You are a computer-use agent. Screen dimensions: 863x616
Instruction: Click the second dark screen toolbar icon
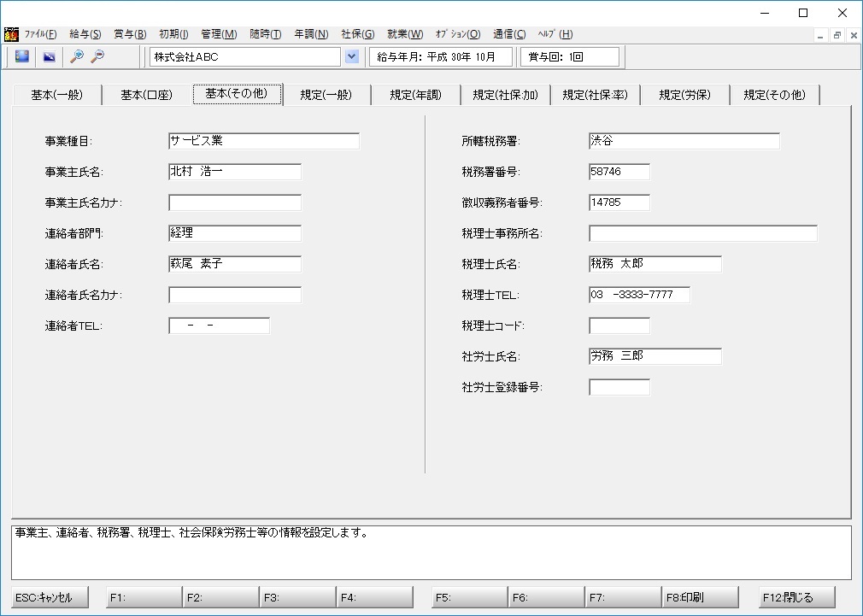click(49, 56)
